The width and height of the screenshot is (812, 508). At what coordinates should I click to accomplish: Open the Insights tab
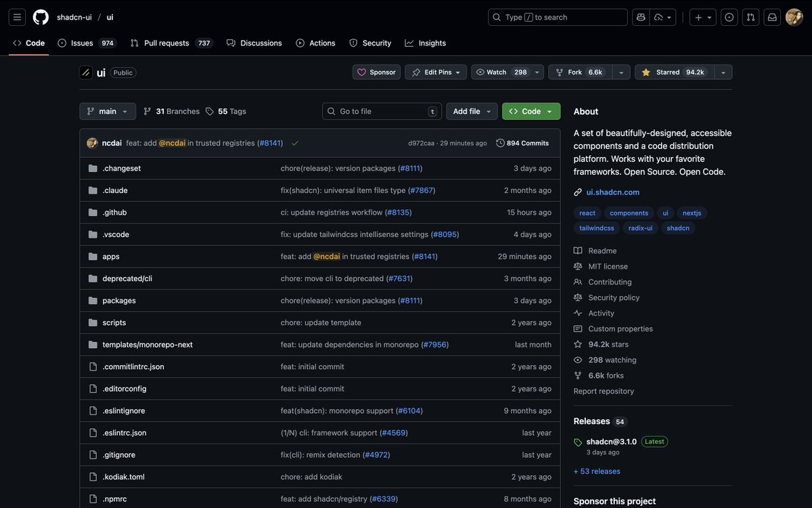[x=426, y=43]
